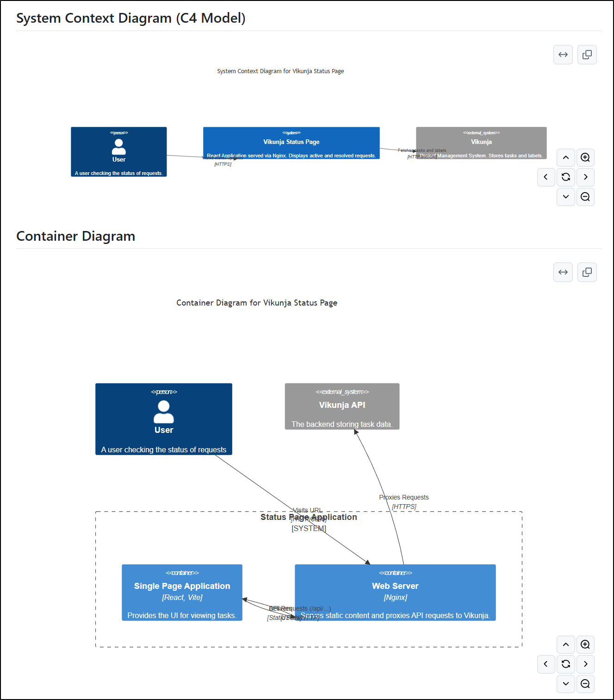The width and height of the screenshot is (614, 700).
Task: Zoom out on the System Context diagram
Action: 585,197
